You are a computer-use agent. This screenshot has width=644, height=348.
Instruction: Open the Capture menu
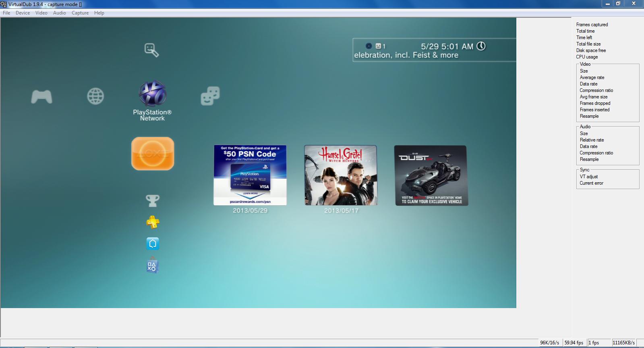pyautogui.click(x=80, y=13)
